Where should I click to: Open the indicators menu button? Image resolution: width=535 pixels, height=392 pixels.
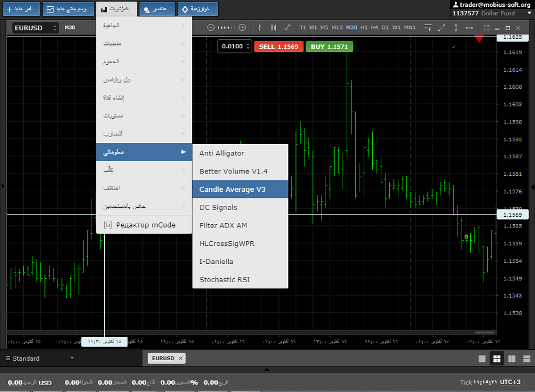pyautogui.click(x=117, y=9)
